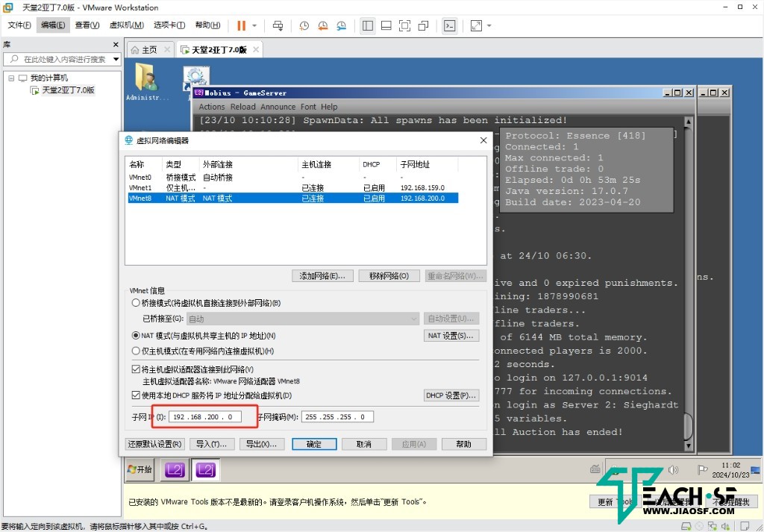The width and height of the screenshot is (764, 532).
Task: Open the library search filter dropdown arrow
Action: [x=116, y=60]
